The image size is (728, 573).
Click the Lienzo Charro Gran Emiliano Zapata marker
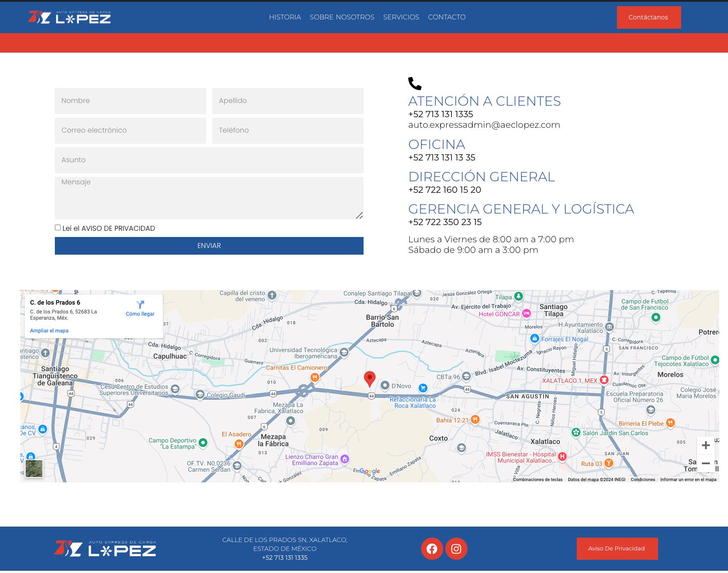point(345,459)
